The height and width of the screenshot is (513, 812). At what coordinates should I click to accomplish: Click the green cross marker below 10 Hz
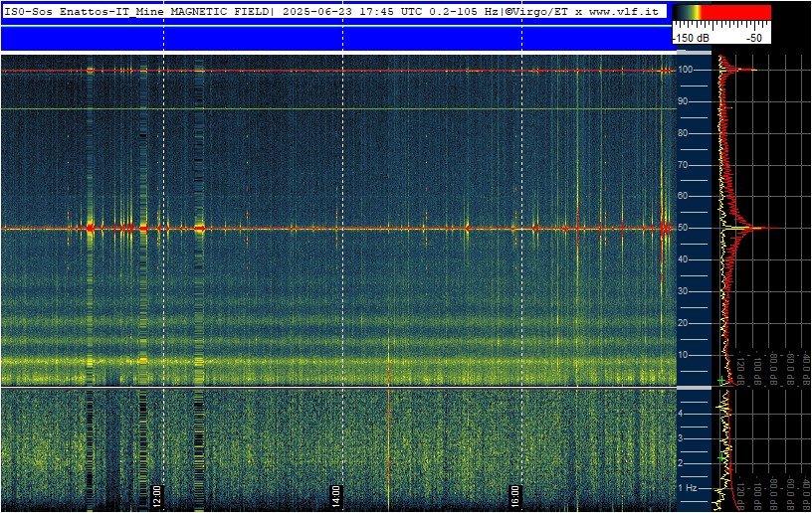point(720,381)
